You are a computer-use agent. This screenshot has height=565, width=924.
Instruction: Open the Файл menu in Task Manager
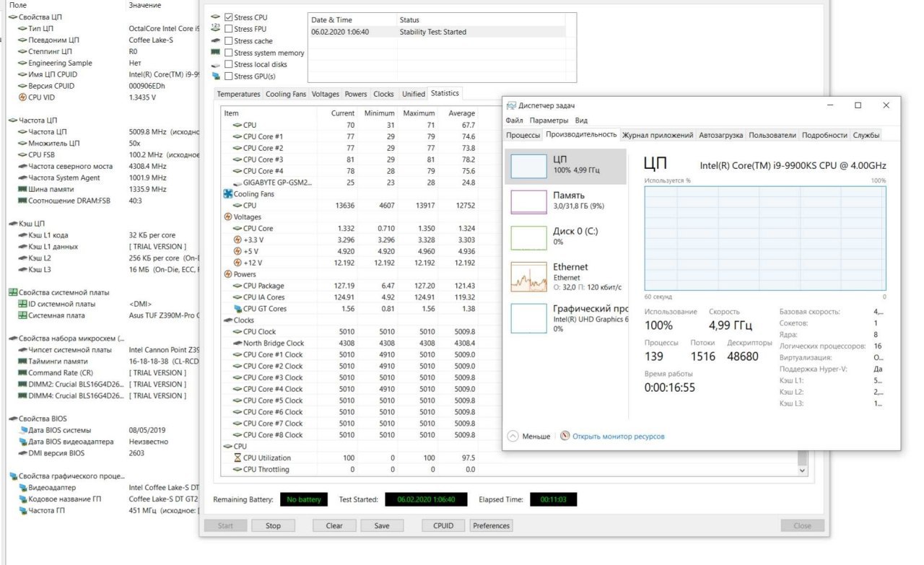[x=515, y=121]
